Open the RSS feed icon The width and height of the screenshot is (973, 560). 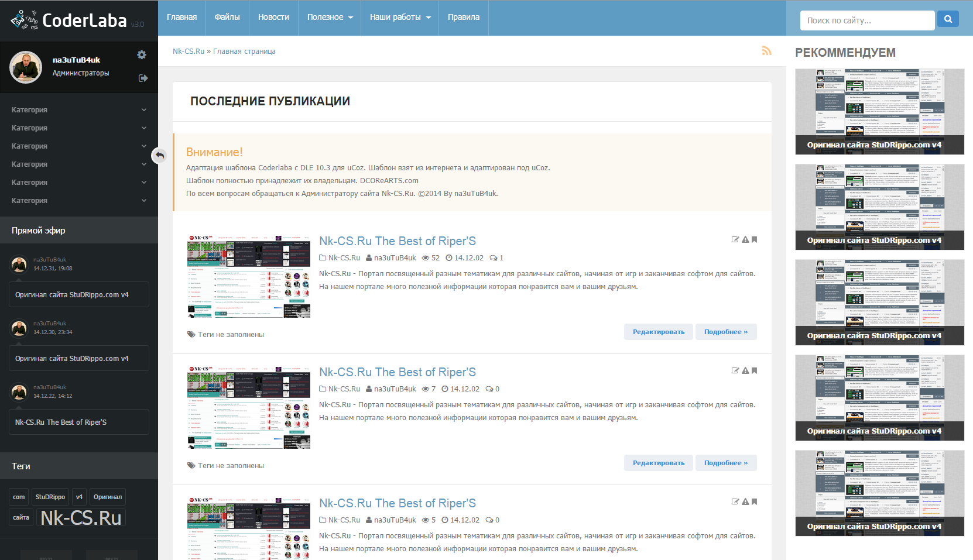[x=766, y=51]
